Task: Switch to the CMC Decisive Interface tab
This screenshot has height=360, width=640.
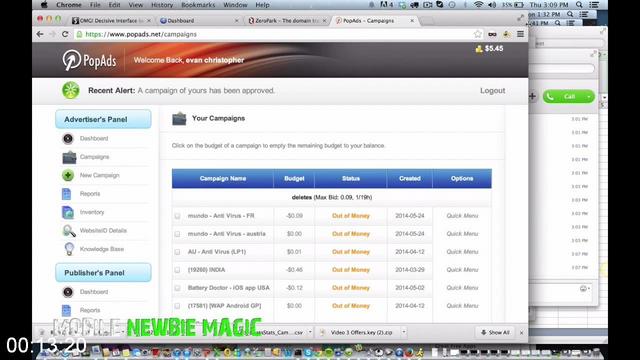Action: pos(111,20)
